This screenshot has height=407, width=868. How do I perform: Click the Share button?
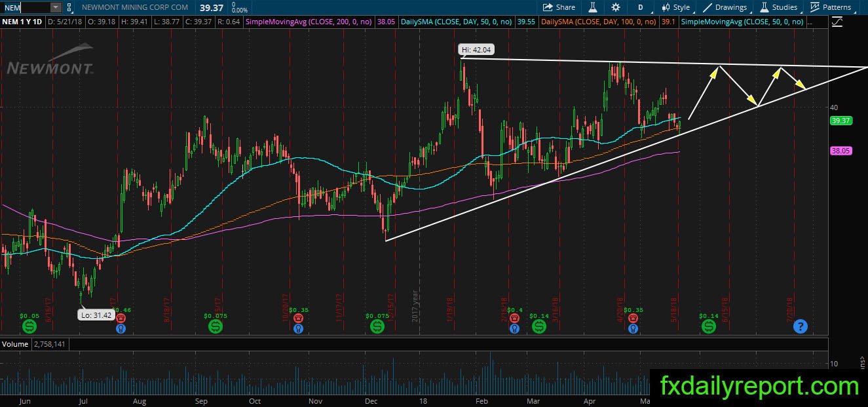(x=559, y=7)
